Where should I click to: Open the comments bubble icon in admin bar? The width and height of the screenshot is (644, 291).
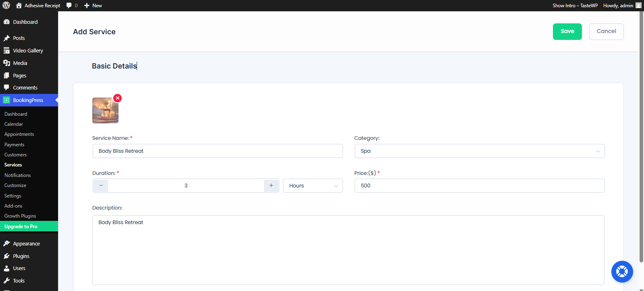click(69, 6)
